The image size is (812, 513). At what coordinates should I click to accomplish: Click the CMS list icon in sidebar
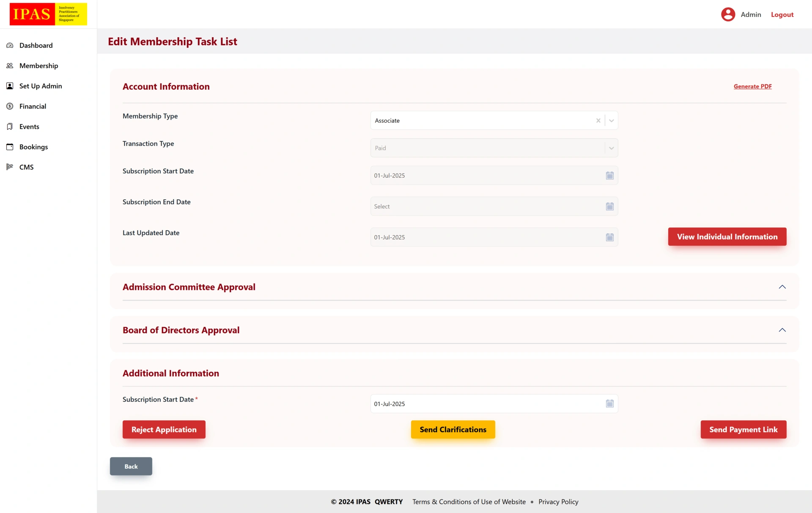[10, 167]
